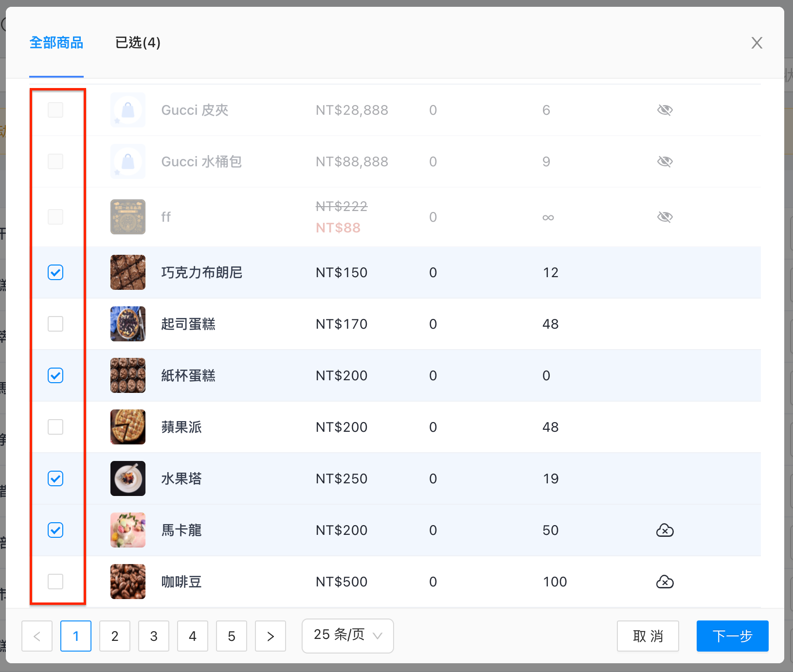This screenshot has width=793, height=672.
Task: Click the product name 咖啡豆
Action: click(181, 582)
